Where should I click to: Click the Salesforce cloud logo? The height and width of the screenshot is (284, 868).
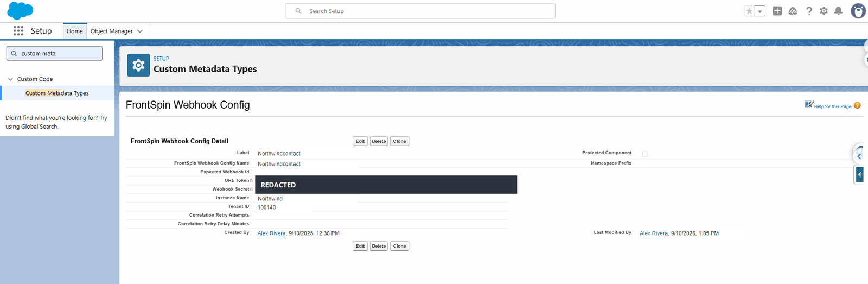coord(20,11)
